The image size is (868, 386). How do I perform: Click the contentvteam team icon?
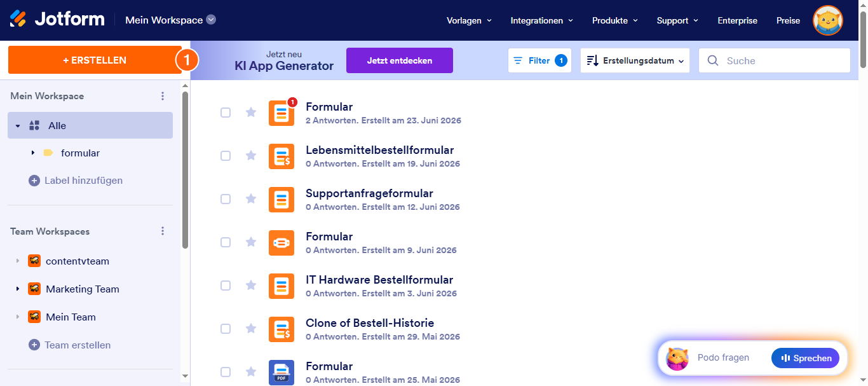tap(34, 261)
